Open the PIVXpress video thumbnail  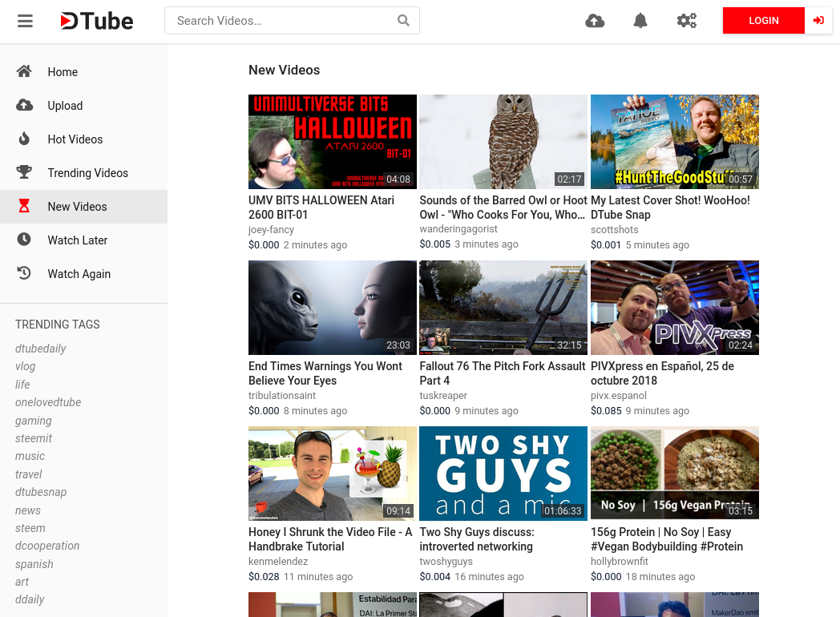[x=674, y=308]
